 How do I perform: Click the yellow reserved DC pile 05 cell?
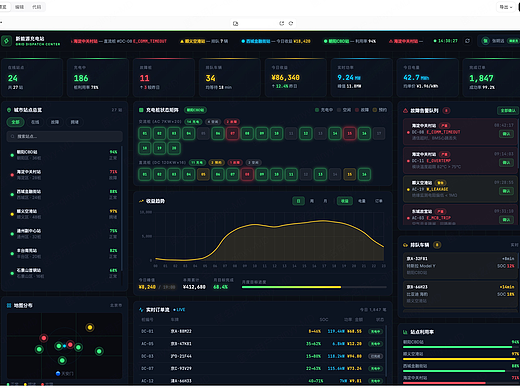203,174
